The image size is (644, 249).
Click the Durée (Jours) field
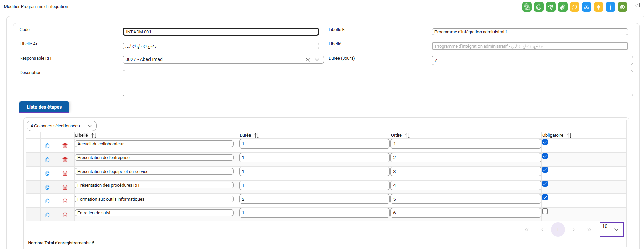tap(532, 60)
